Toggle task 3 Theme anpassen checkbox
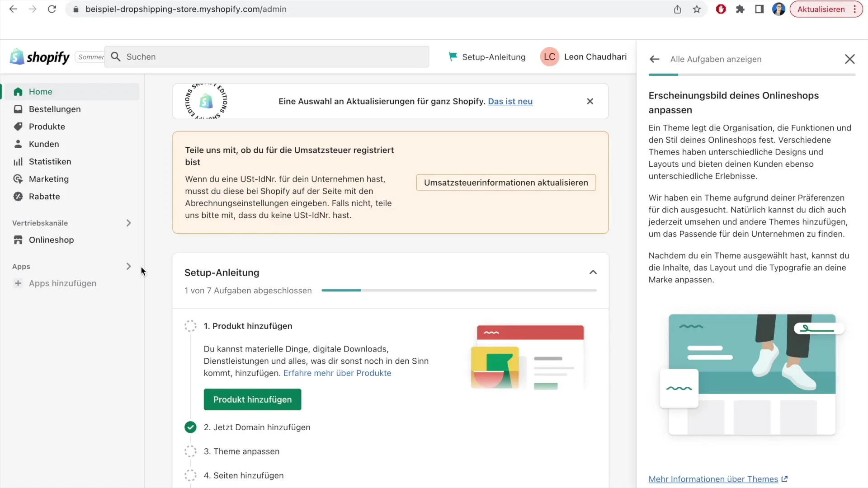The image size is (868, 488). coord(191,452)
